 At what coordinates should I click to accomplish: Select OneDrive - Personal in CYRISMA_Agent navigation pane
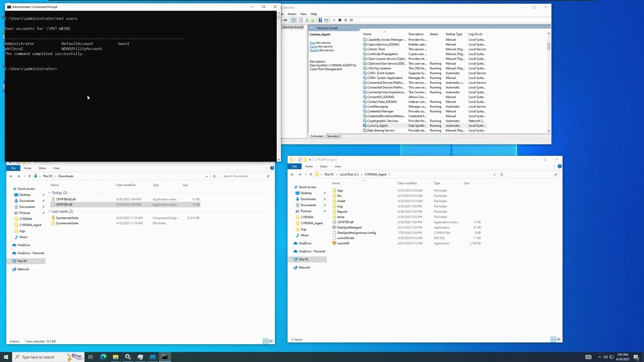click(x=312, y=251)
